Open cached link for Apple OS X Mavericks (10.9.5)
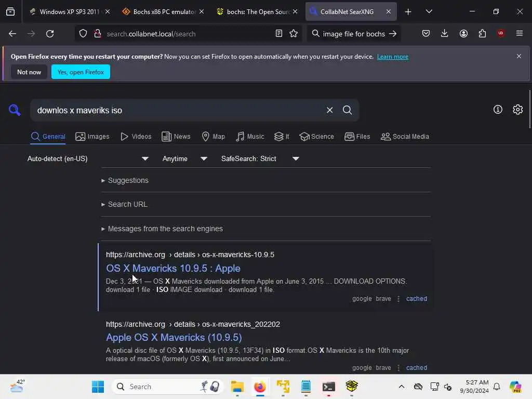Viewport: 532px width, 399px height. click(x=416, y=367)
